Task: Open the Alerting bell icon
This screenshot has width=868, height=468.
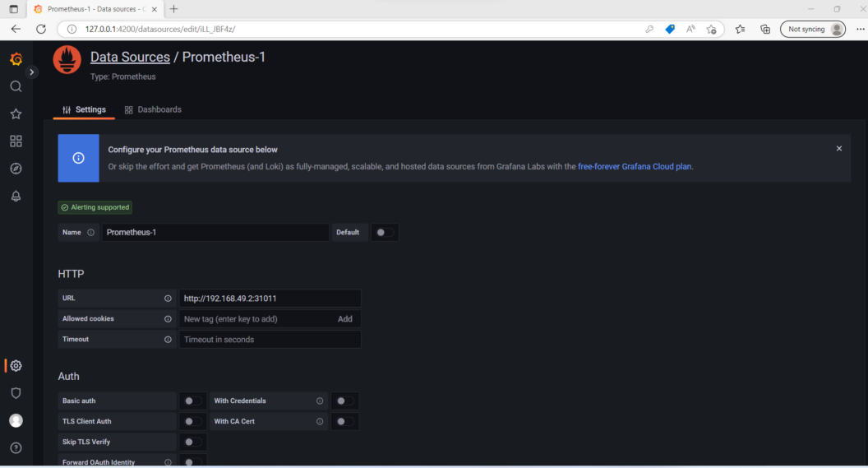Action: coord(16,196)
